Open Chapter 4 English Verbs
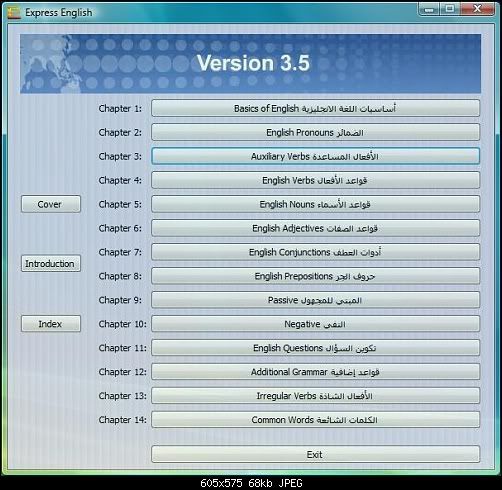 [x=315, y=180]
